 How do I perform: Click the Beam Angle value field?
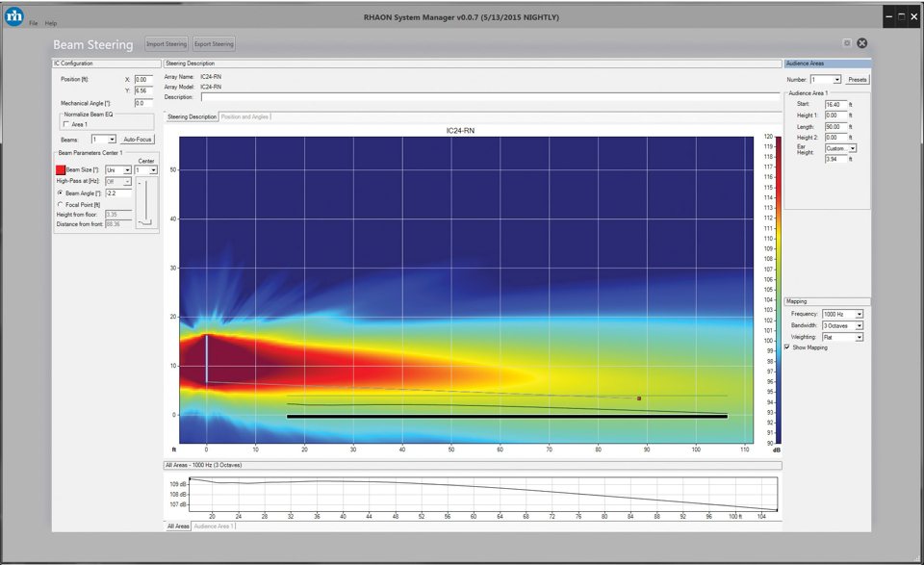(118, 193)
